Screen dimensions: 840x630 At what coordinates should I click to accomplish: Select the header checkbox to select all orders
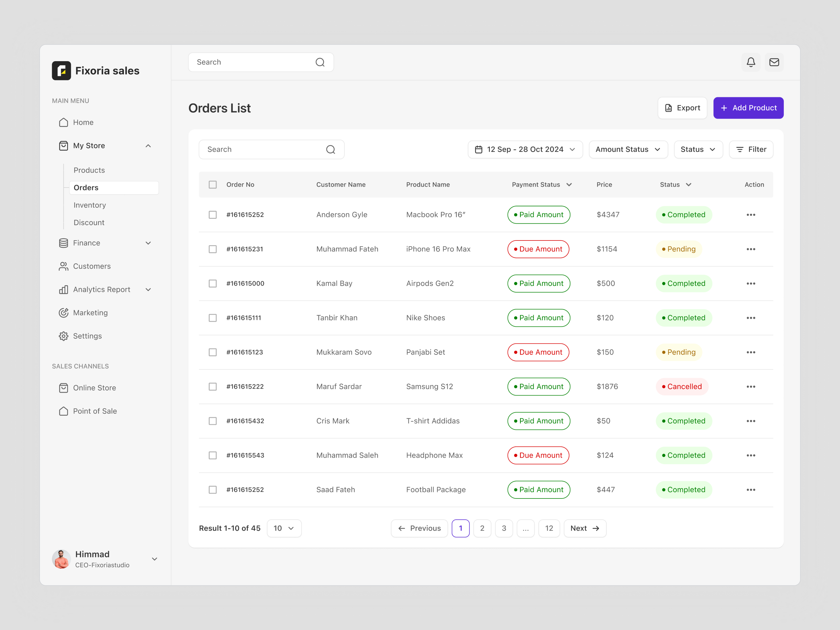pyautogui.click(x=213, y=185)
